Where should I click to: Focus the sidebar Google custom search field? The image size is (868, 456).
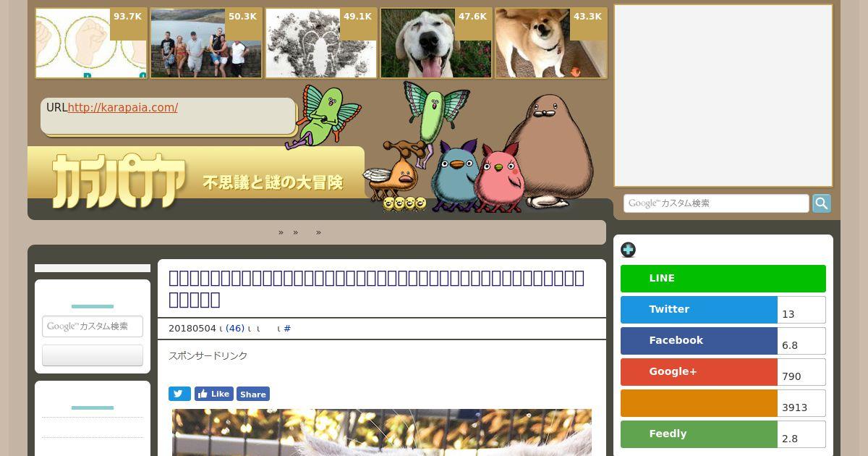coord(93,326)
